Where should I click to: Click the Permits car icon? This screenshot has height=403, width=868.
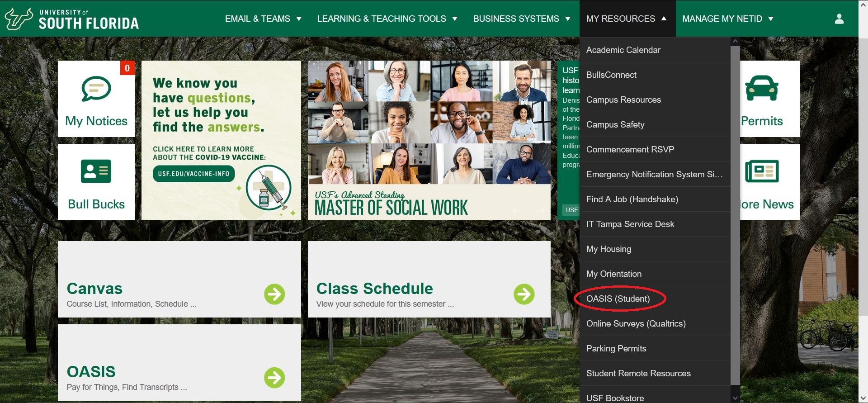(762, 88)
